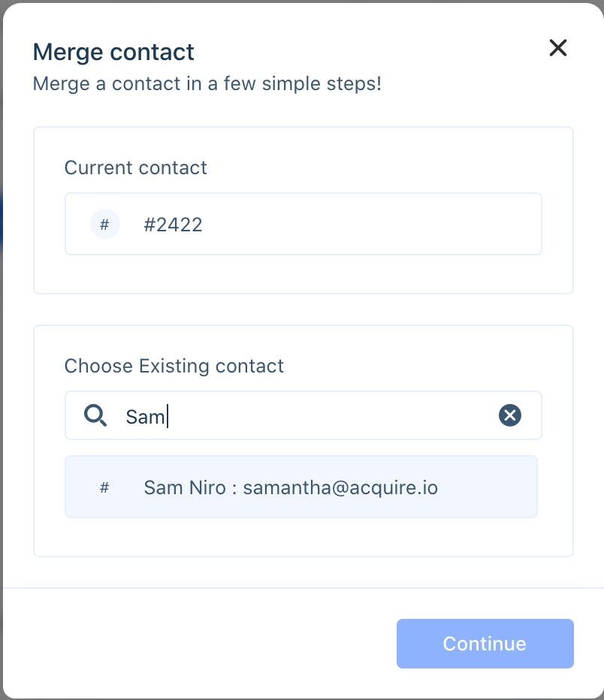Viewport: 604px width, 700px height.
Task: Click the #2422 contact ID text
Action: pos(173,225)
